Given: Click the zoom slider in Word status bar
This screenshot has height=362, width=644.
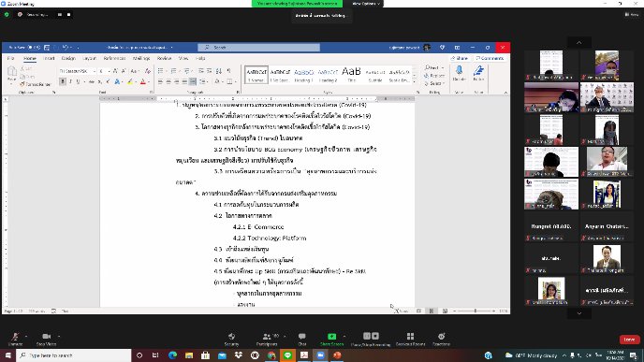Looking at the screenshot, I should click(476, 311).
